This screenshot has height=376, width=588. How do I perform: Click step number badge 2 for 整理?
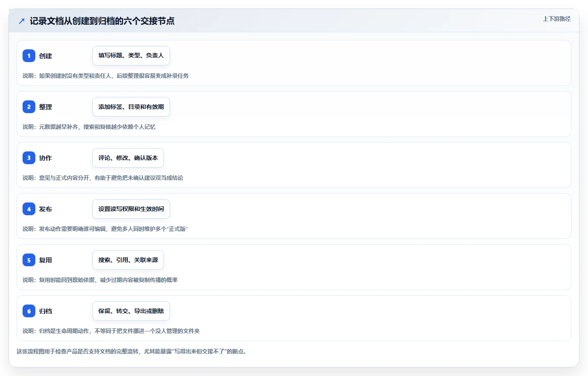tap(29, 107)
